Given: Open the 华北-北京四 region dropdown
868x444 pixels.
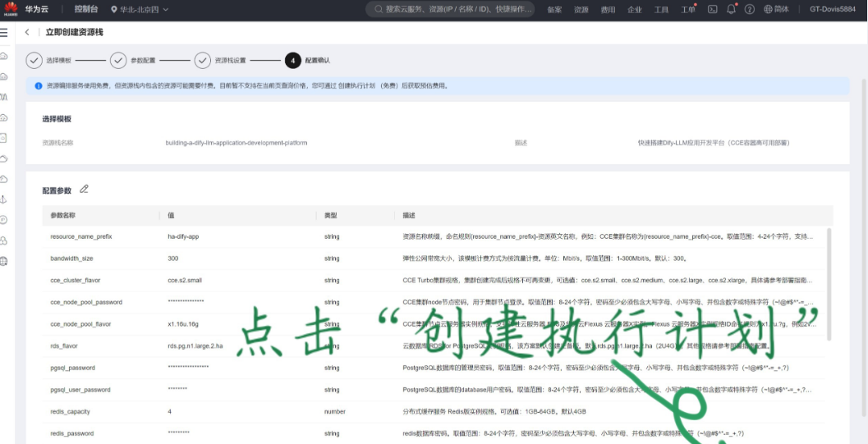Looking at the screenshot, I should (140, 9).
